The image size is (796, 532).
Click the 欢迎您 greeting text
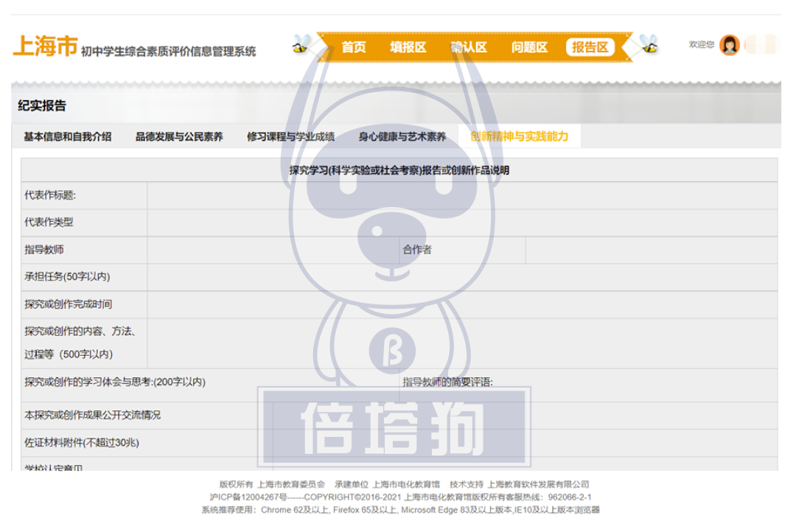point(701,45)
